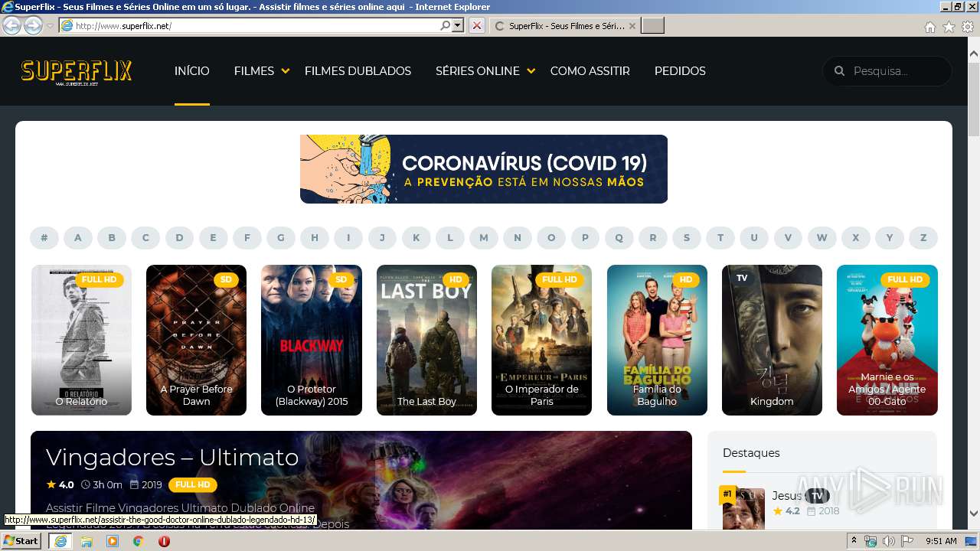Open SÉRIES ONLINE menu item
Viewport: 980px width, 551px height.
pyautogui.click(x=478, y=71)
